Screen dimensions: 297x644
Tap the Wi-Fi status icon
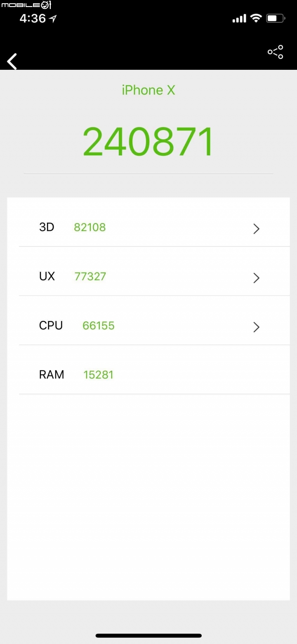(x=256, y=18)
